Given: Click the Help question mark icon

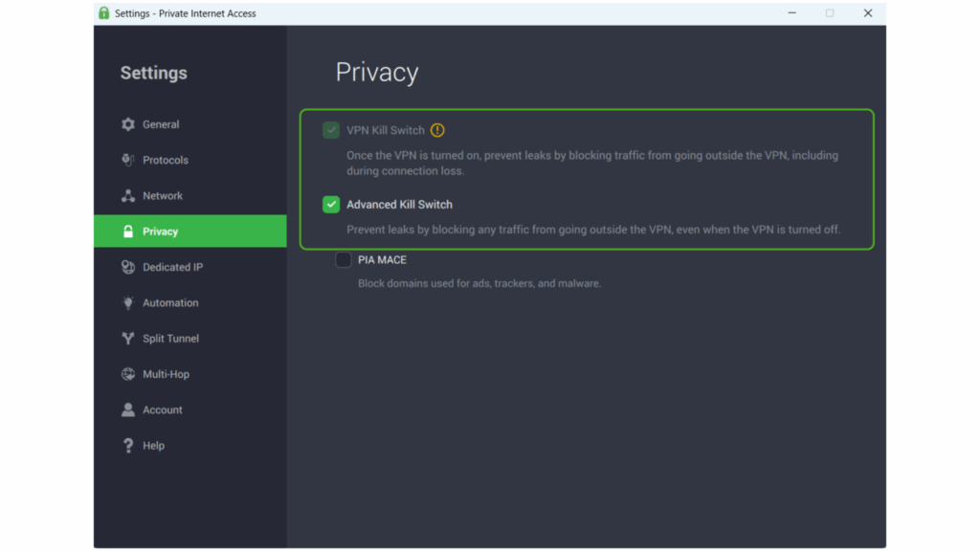Looking at the screenshot, I should pos(128,445).
